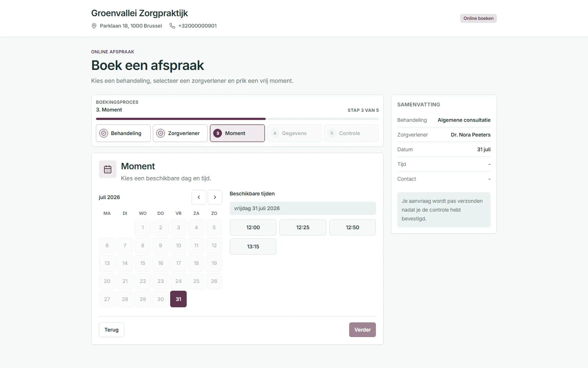588x368 pixels.
Task: Click the phone icon beside +32000000901
Action: click(x=172, y=26)
